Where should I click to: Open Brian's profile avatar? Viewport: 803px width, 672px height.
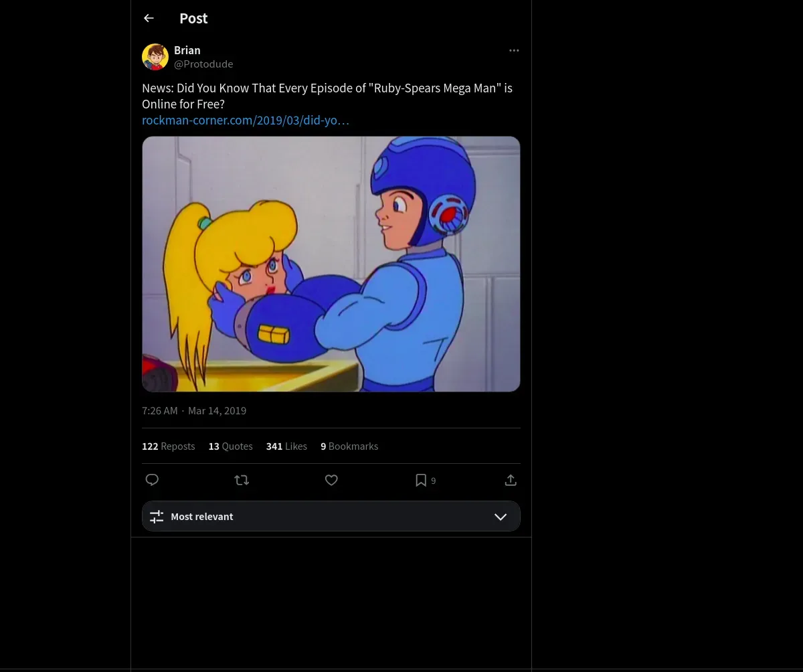pyautogui.click(x=155, y=57)
